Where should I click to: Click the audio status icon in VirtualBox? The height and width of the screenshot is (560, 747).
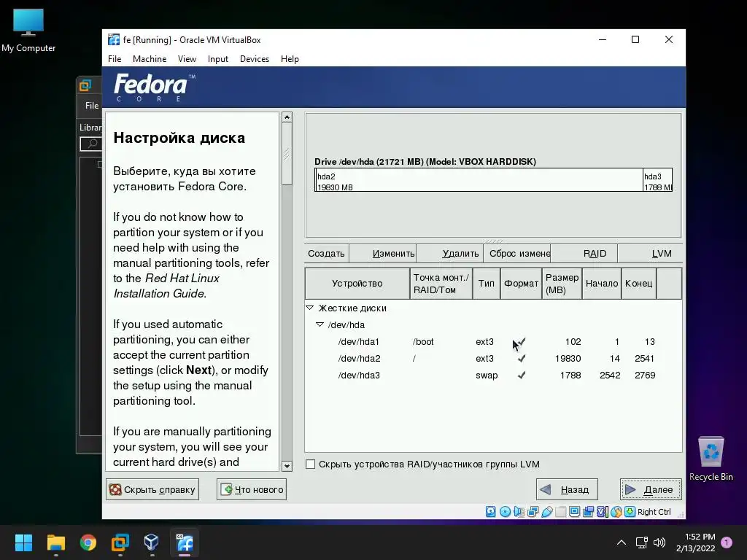(519, 511)
